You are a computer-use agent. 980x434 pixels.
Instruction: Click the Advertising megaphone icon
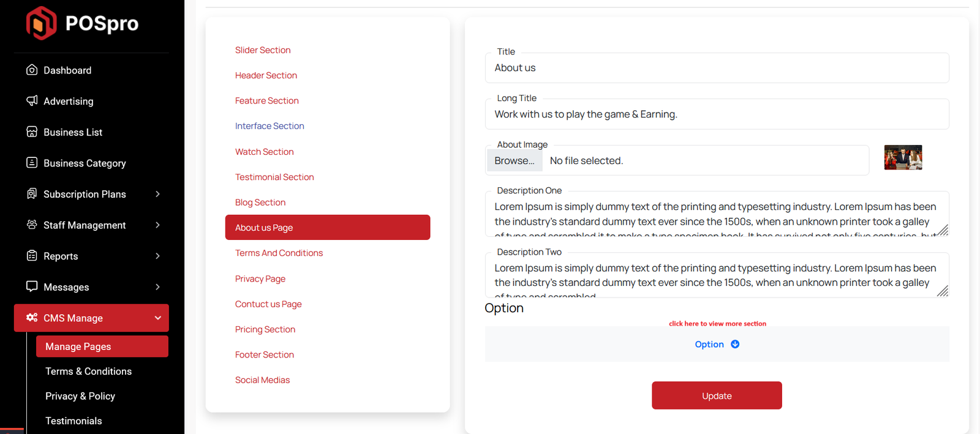pos(32,100)
